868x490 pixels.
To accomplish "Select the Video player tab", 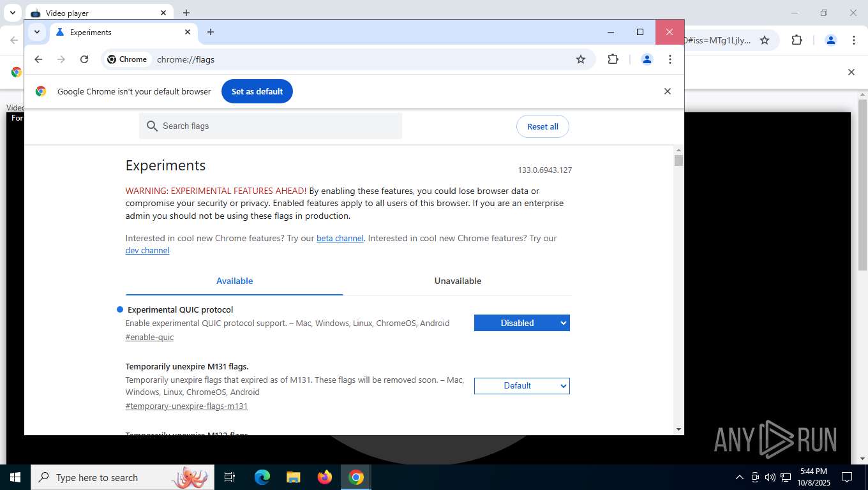I will (x=99, y=13).
